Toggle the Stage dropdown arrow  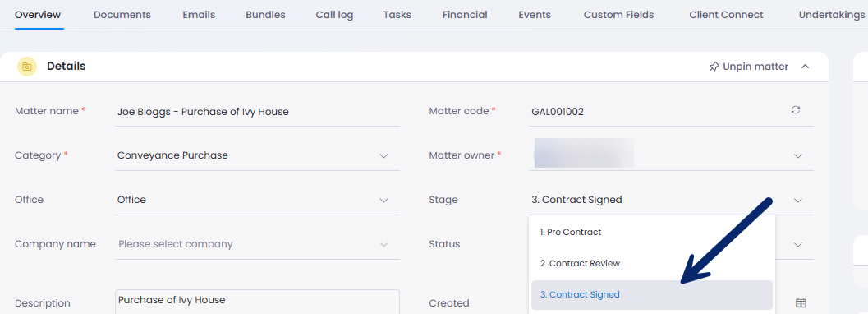click(x=798, y=200)
